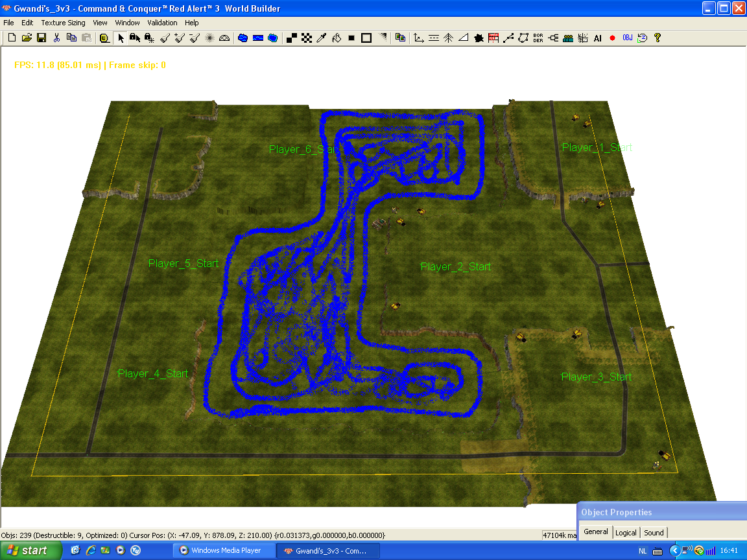
Task: Open the OBJ object list
Action: pyautogui.click(x=628, y=38)
